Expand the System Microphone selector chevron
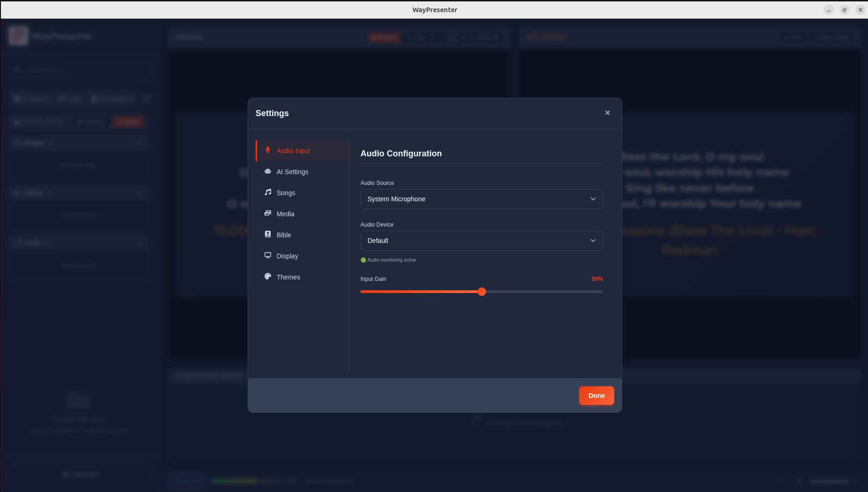Image resolution: width=868 pixels, height=492 pixels. tap(593, 199)
